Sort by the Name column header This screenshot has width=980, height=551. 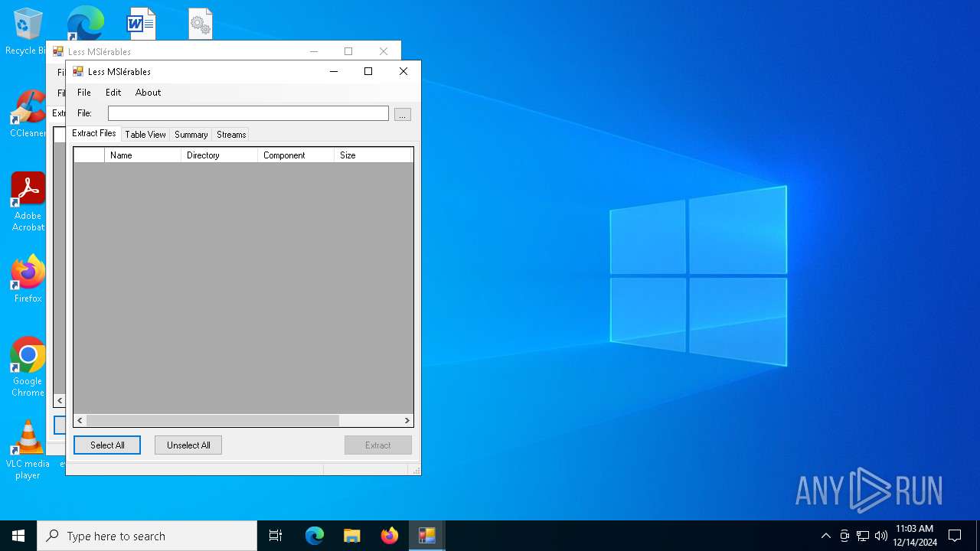[142, 155]
